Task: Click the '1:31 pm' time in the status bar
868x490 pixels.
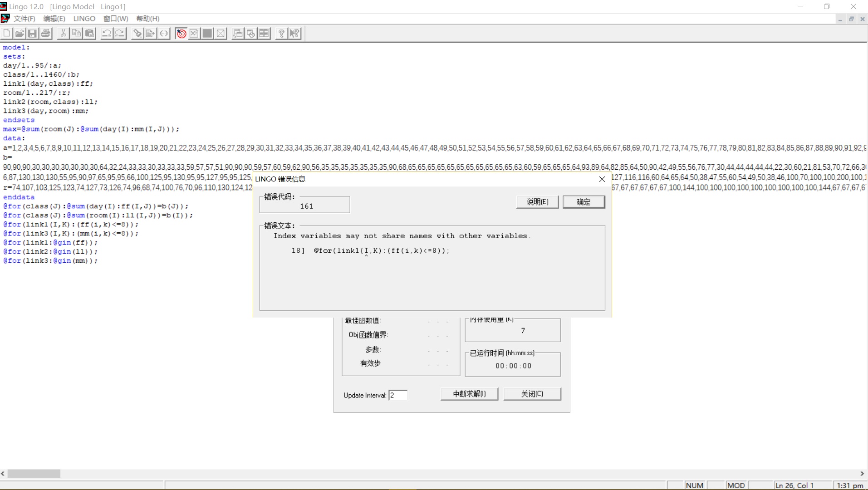Action: click(x=850, y=485)
